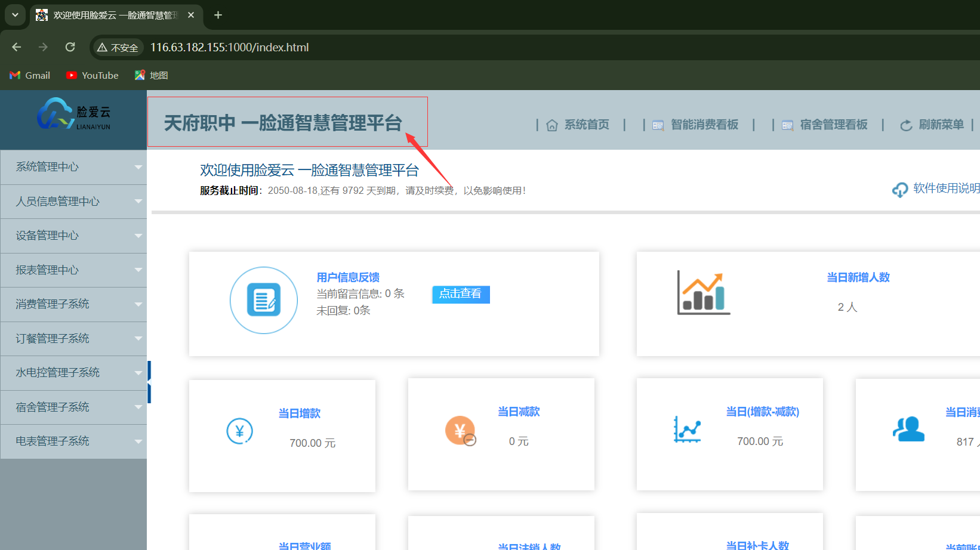Click the 当日减款 card title
This screenshot has width=980, height=550.
click(519, 412)
